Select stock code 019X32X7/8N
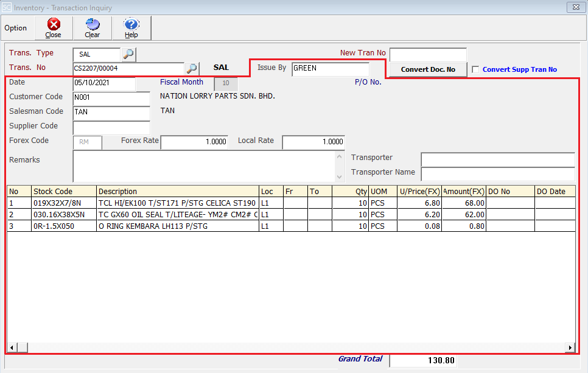This screenshot has width=588, height=373. (64, 203)
